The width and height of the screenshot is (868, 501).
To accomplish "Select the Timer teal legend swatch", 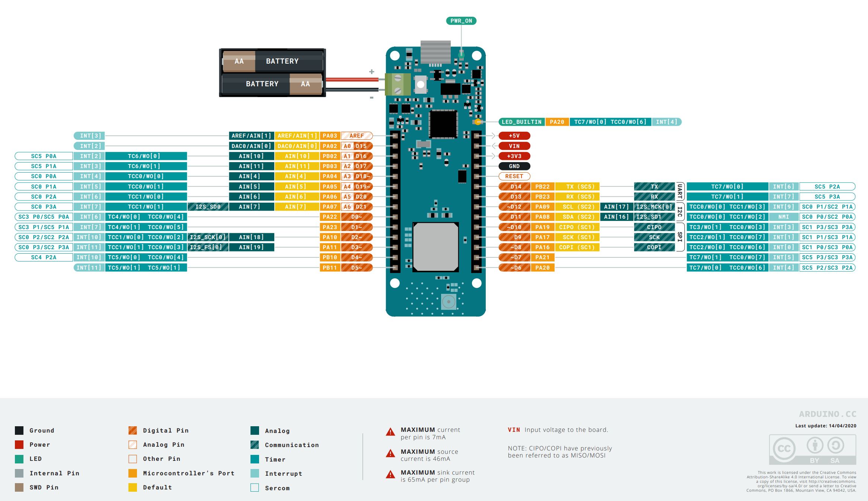I will point(255,459).
